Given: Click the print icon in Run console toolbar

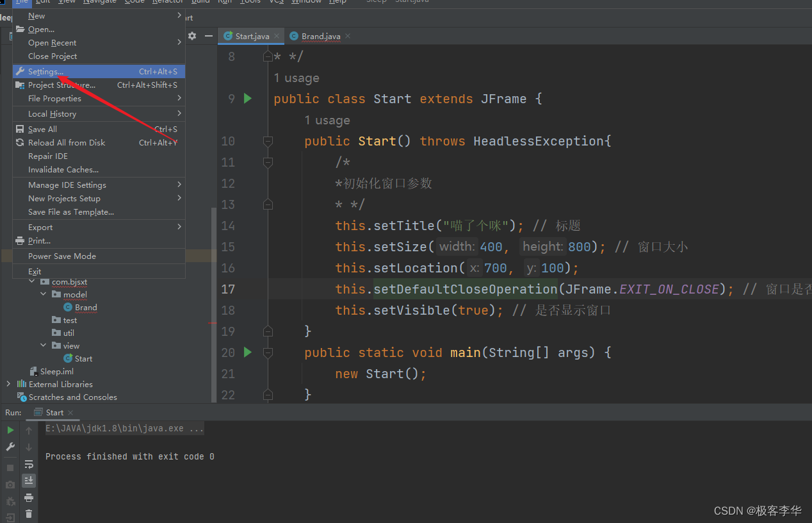Looking at the screenshot, I should tap(29, 497).
